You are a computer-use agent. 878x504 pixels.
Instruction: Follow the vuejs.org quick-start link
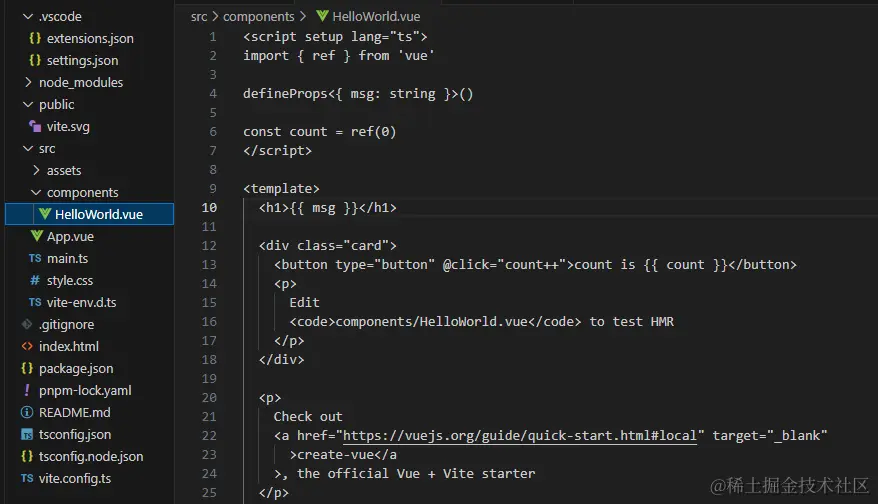click(x=520, y=436)
